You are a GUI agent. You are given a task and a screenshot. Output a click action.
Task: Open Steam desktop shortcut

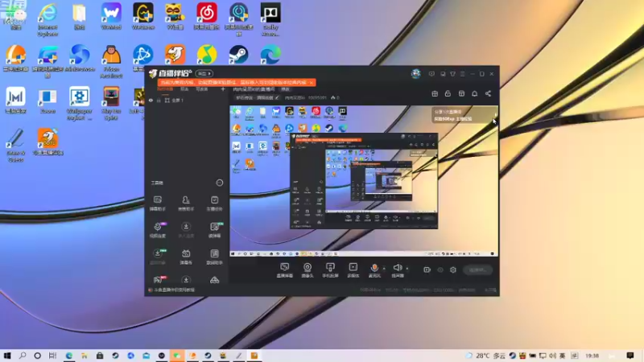[x=238, y=54]
